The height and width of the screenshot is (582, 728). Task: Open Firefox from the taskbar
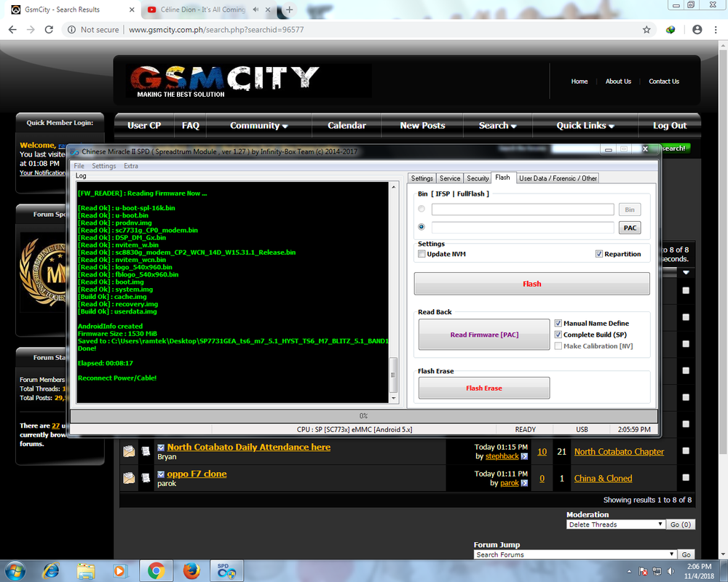(x=191, y=570)
